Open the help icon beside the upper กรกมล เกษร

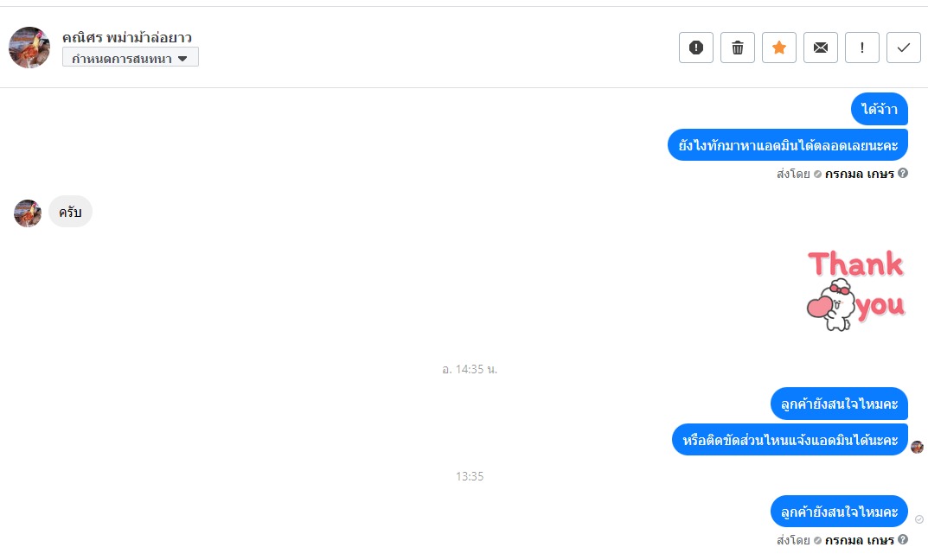coord(903,173)
